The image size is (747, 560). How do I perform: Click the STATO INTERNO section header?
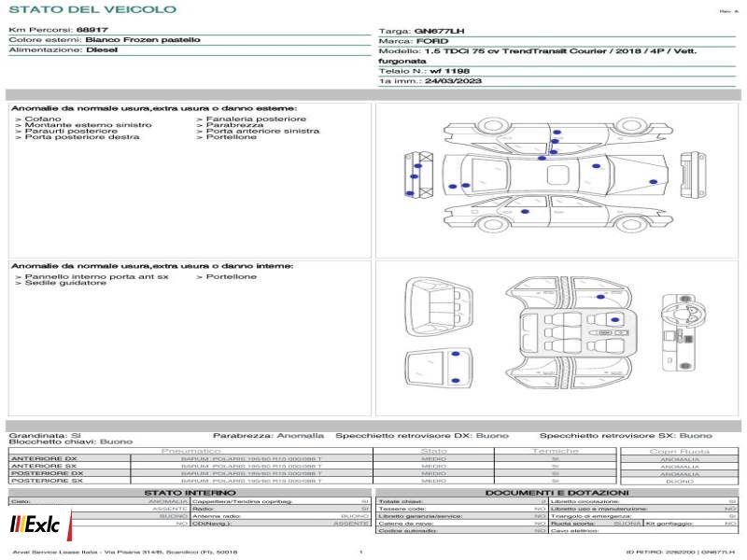pyautogui.click(x=190, y=493)
